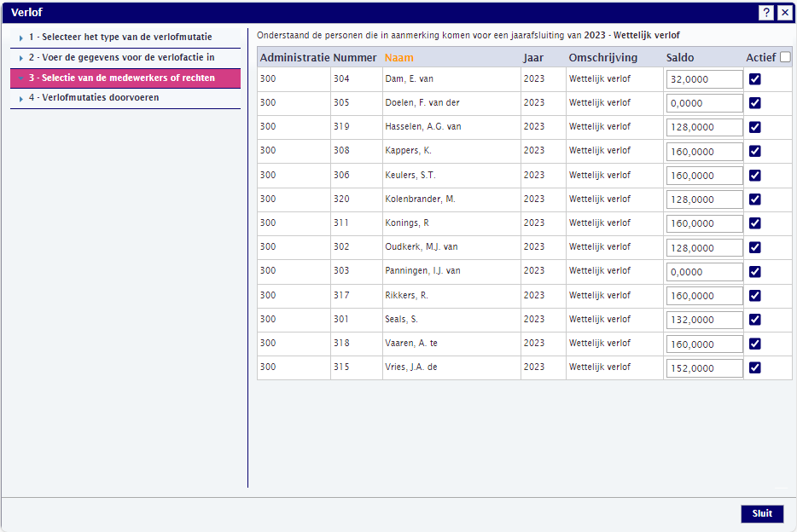
Task: Expand arrow of step 4 Verlofmutaties doorvoeren
Action: pyautogui.click(x=20, y=99)
